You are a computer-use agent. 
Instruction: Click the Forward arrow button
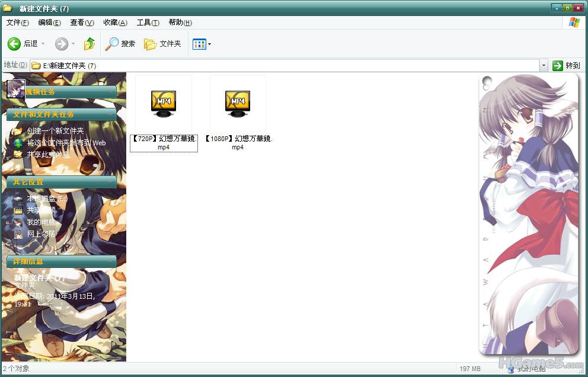point(61,44)
